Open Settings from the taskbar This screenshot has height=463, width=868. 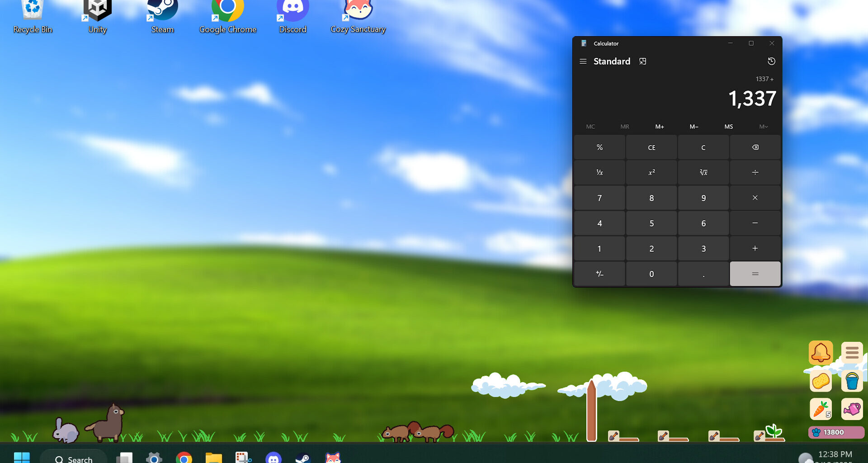tap(154, 458)
